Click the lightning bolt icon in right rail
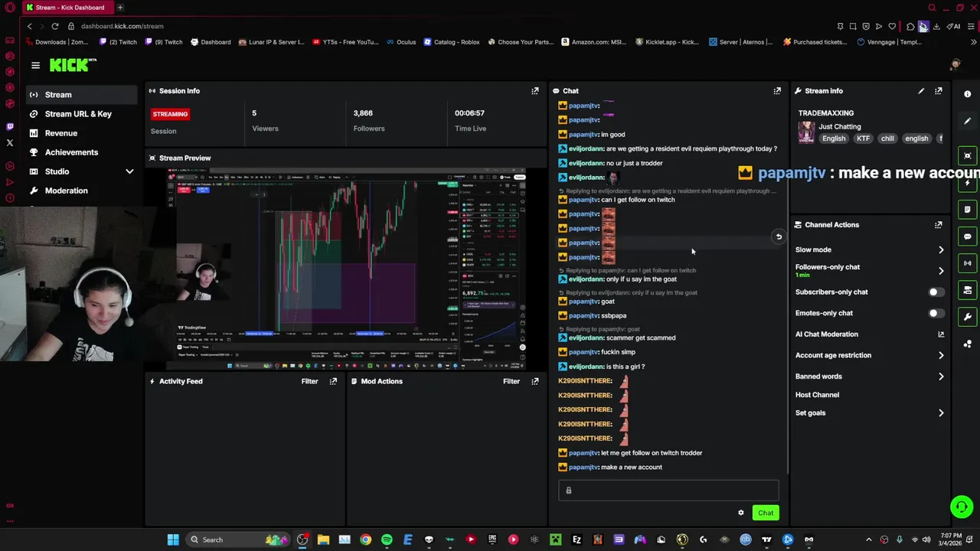 pyautogui.click(x=968, y=182)
